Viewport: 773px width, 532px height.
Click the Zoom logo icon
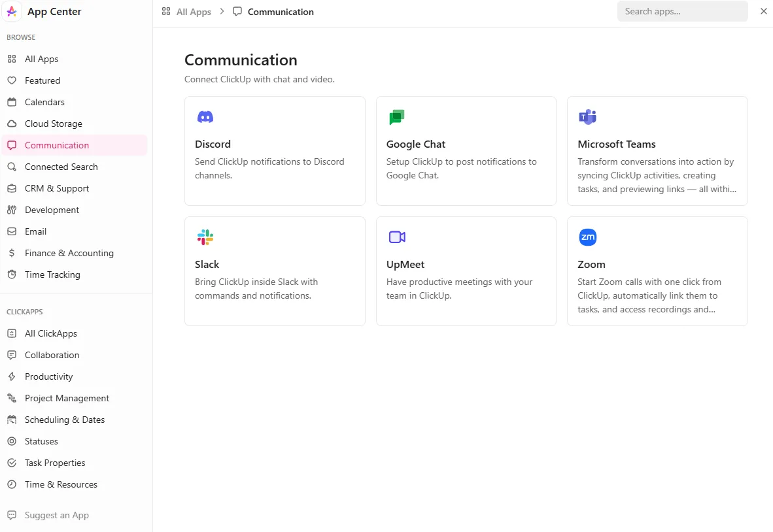point(588,237)
